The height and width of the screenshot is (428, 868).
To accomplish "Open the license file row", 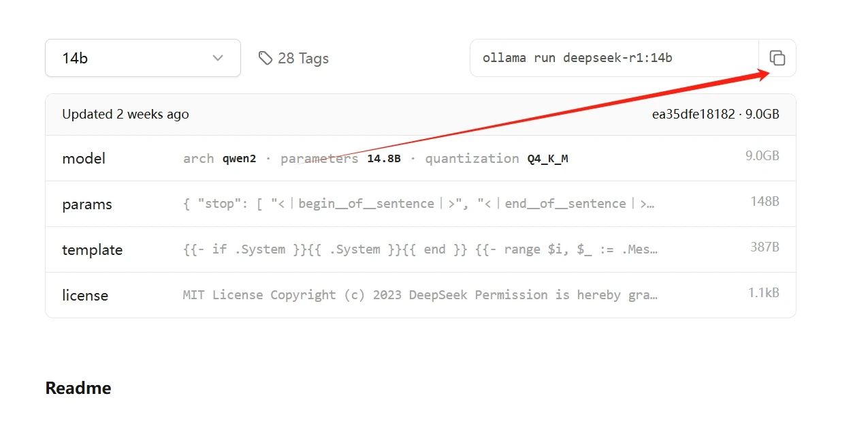I will (x=421, y=295).
